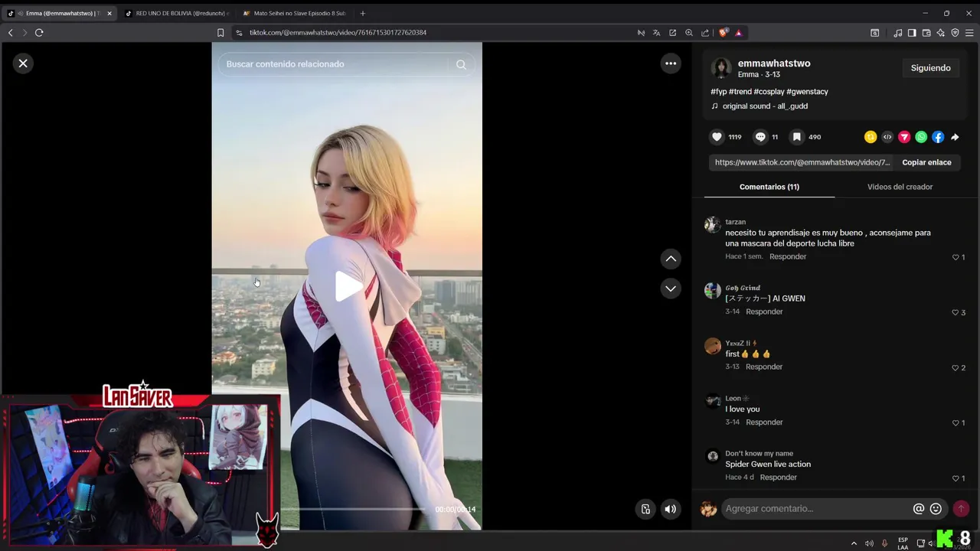Share the video on Facebook
The height and width of the screenshot is (551, 980).
(x=938, y=137)
